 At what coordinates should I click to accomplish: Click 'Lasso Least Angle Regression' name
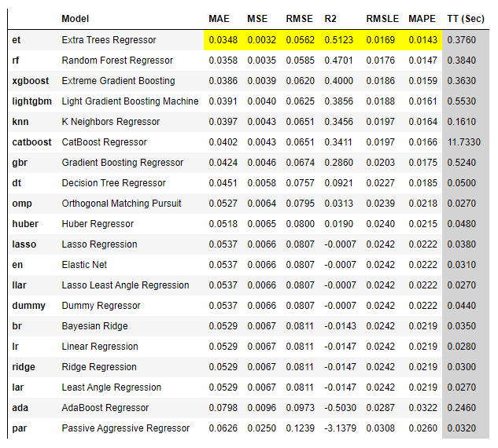[x=125, y=285]
